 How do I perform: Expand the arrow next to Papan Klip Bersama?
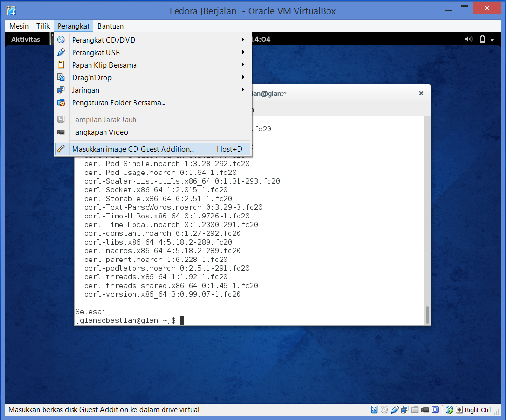[243, 64]
